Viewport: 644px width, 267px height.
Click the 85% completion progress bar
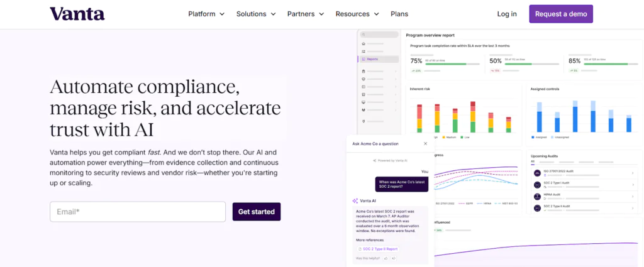pos(611,64)
